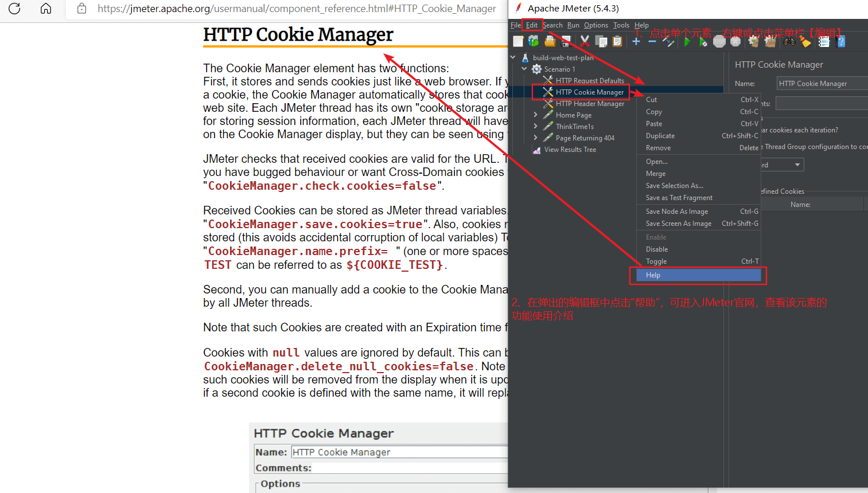Choose Merge from the context menu
This screenshot has width=868, height=493.
pyautogui.click(x=699, y=174)
